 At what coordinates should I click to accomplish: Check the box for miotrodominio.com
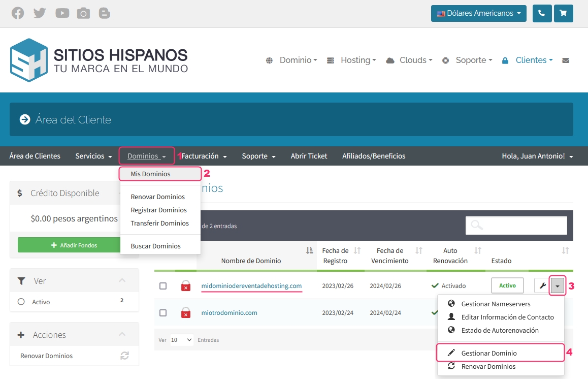pos(163,313)
